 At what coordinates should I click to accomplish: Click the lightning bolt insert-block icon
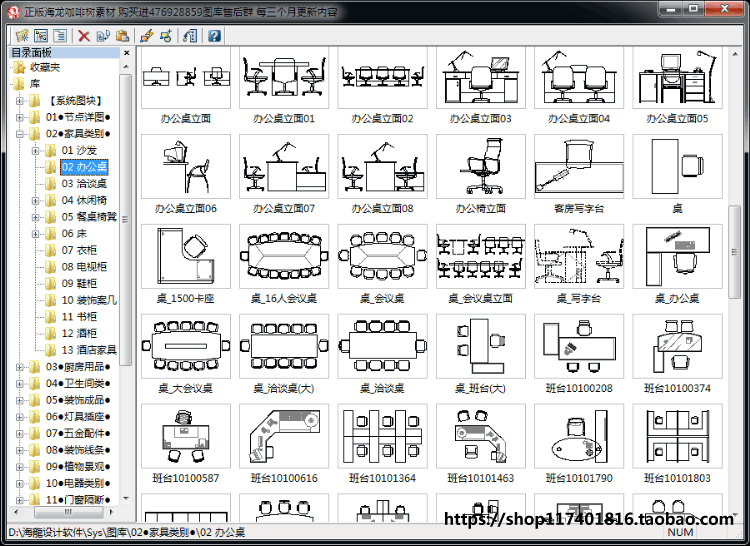click(146, 36)
